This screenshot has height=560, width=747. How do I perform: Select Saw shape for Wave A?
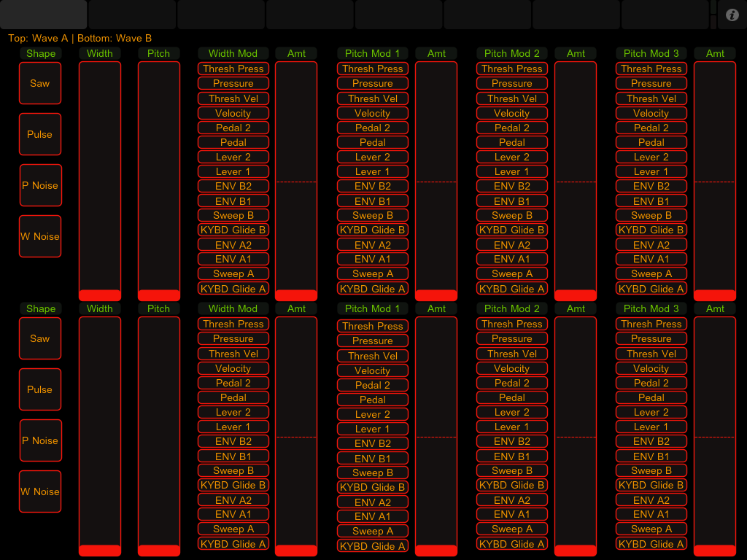(x=40, y=83)
